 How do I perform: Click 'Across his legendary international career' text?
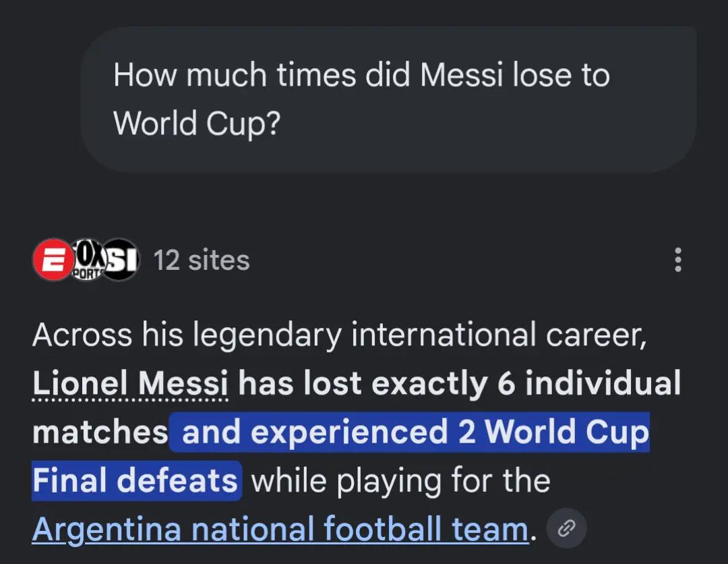click(x=339, y=335)
